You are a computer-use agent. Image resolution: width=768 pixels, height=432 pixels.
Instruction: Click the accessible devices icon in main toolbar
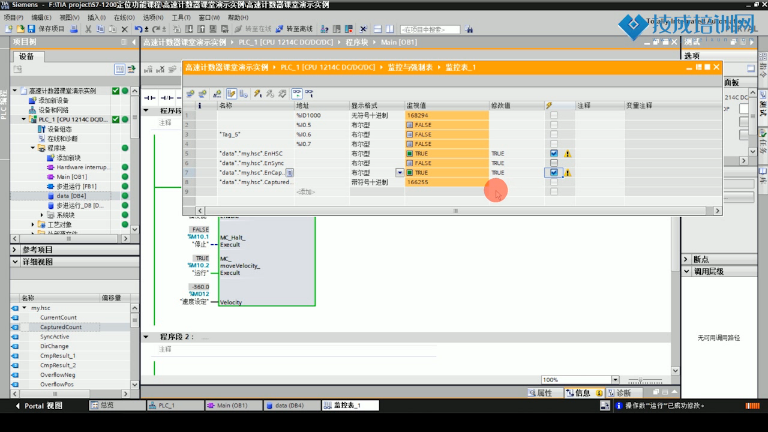[324, 29]
